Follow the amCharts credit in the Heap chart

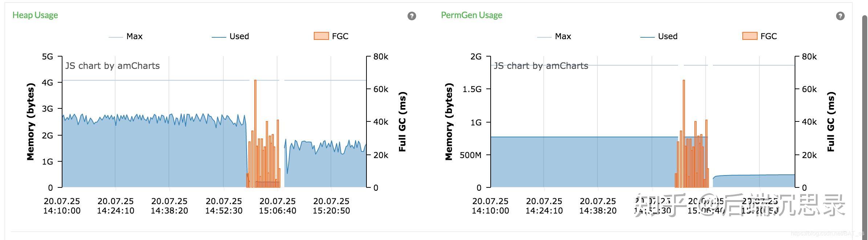tap(113, 66)
